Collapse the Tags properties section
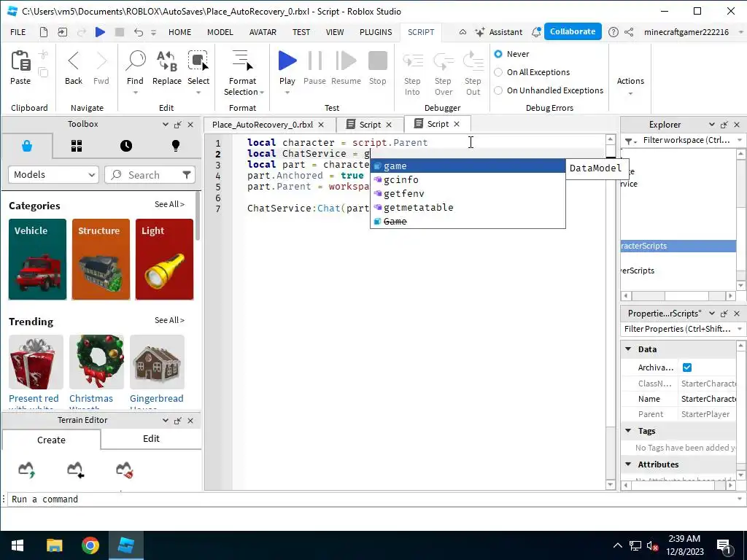The width and height of the screenshot is (747, 560). pos(628,430)
